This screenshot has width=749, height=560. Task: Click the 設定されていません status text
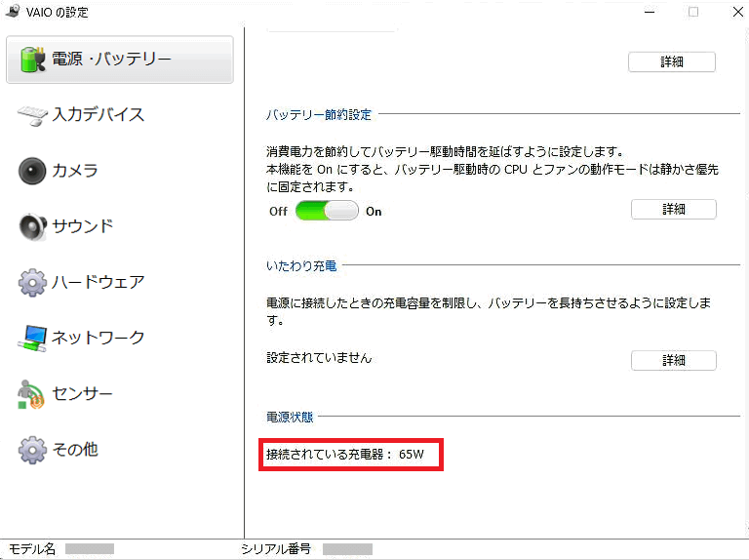click(x=319, y=358)
